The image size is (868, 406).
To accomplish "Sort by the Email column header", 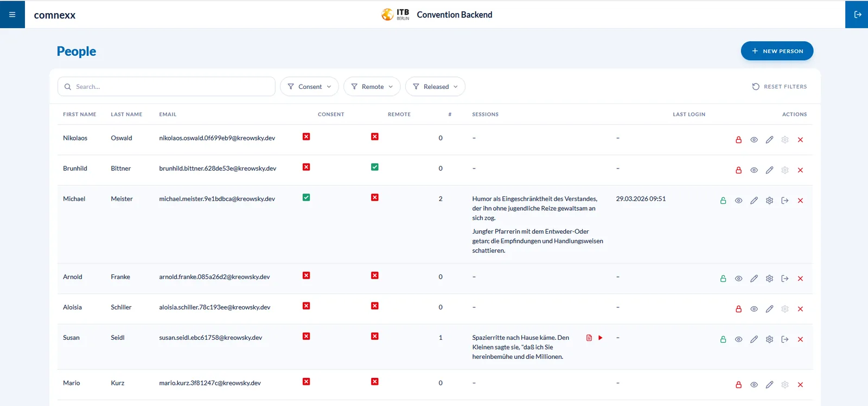I will point(168,114).
